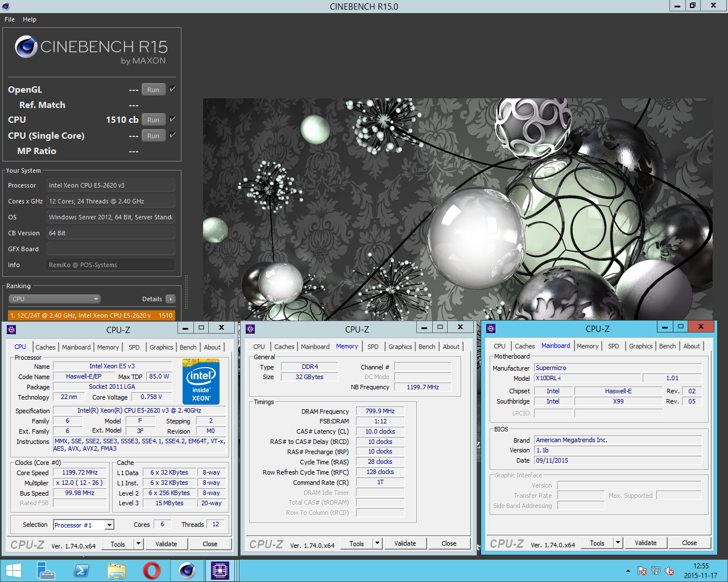Click the Memory Size value '32 GBytes'
The width and height of the screenshot is (728, 582).
[x=309, y=377]
